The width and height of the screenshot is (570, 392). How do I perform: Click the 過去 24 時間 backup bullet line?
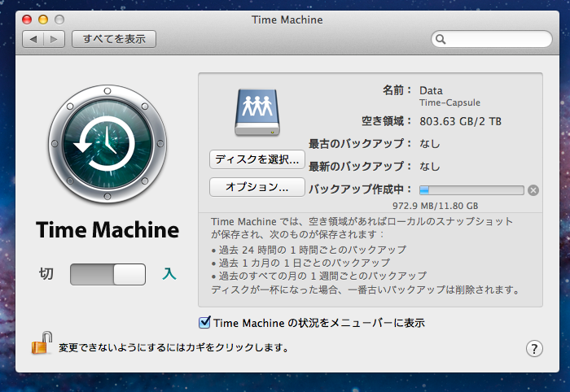tap(309, 250)
